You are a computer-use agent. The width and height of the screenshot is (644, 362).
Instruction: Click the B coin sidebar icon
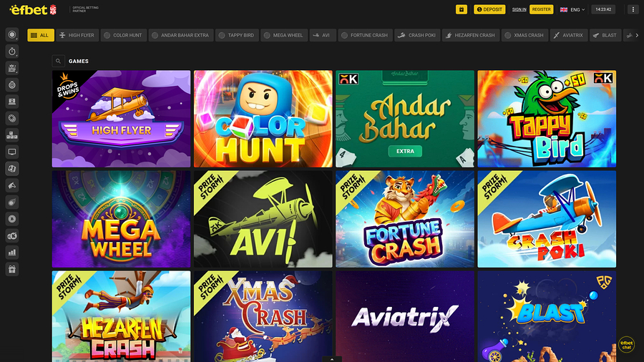point(12,219)
